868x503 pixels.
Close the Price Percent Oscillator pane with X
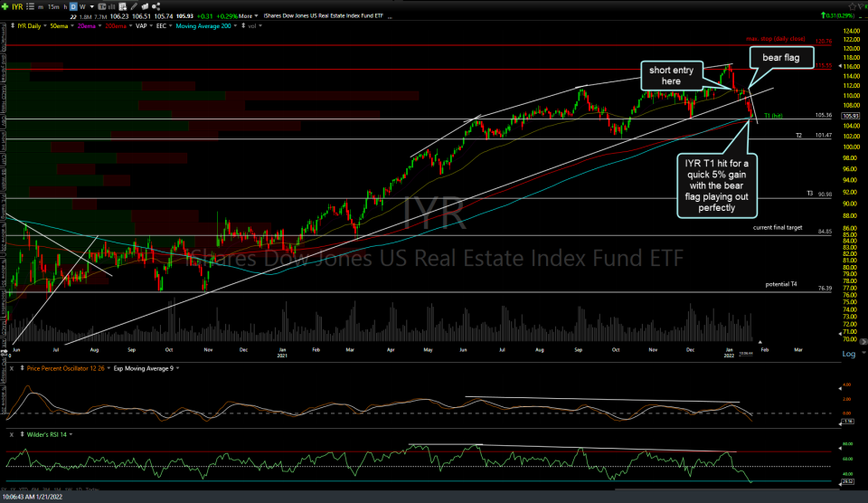pos(11,368)
